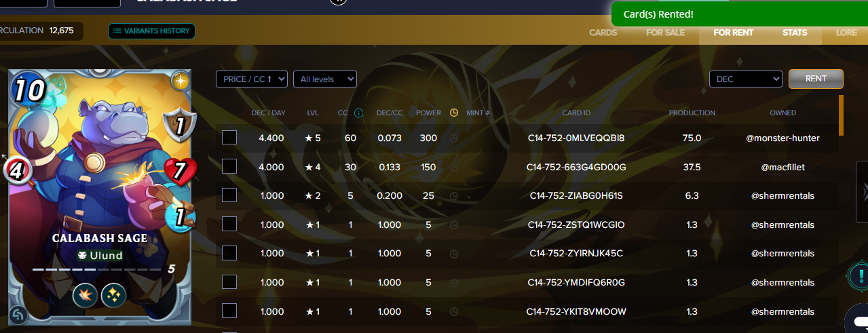This screenshot has height=333, width=868.
Task: Click the Ulund faction icon on the card
Action: pos(82,256)
